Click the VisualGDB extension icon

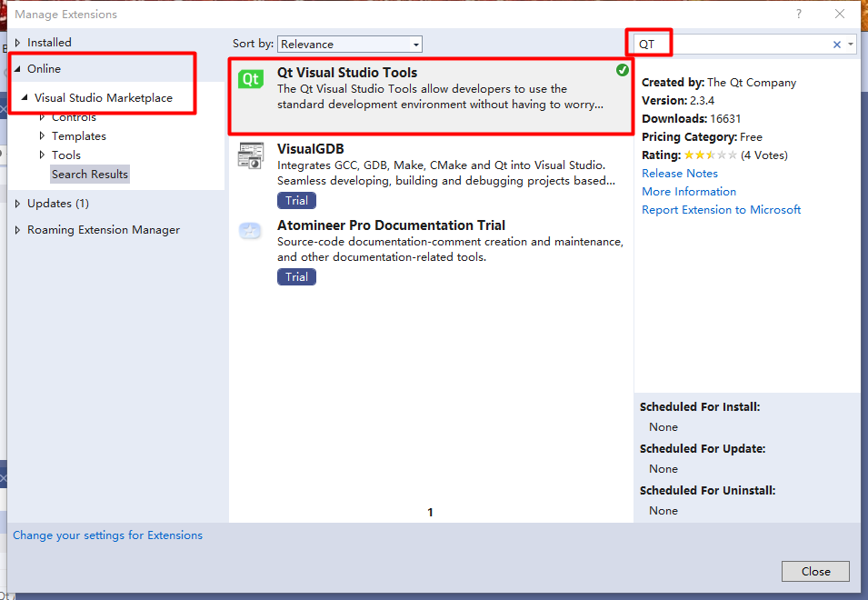coord(250,155)
